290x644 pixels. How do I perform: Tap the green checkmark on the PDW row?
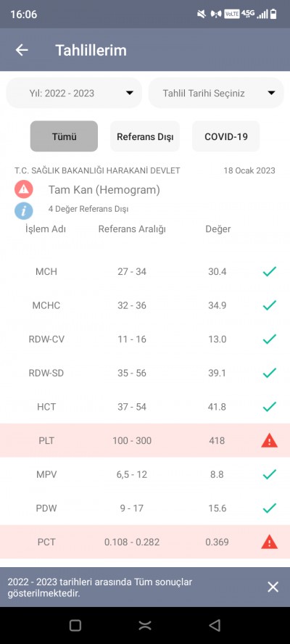(269, 508)
